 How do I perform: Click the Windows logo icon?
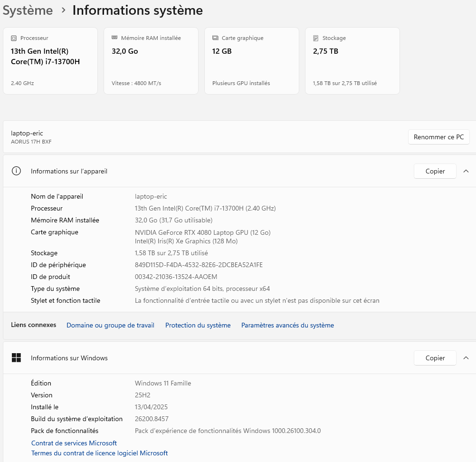click(17, 358)
